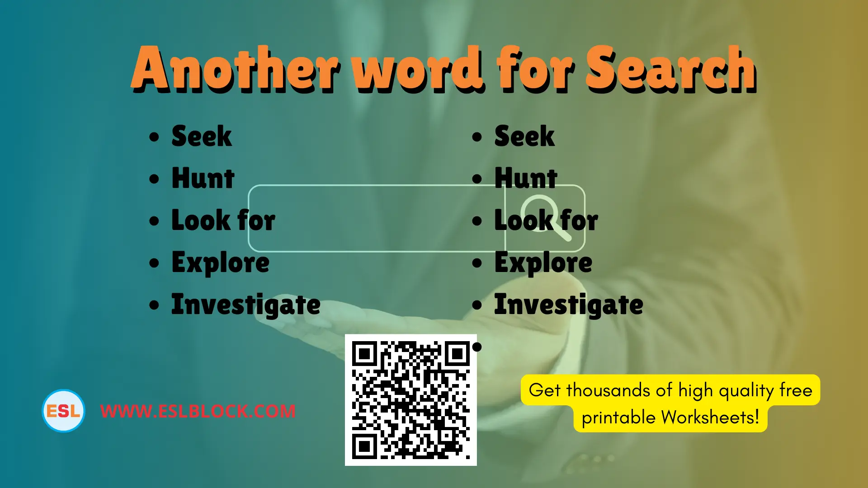Screen dimensions: 868x488
Task: Click the 'Seek' bullet point left column
Action: coord(203,135)
